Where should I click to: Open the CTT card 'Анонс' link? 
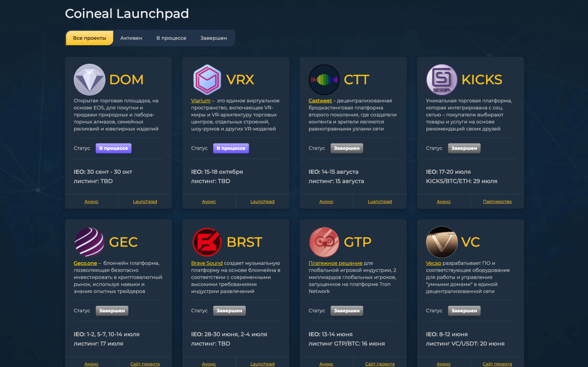326,201
